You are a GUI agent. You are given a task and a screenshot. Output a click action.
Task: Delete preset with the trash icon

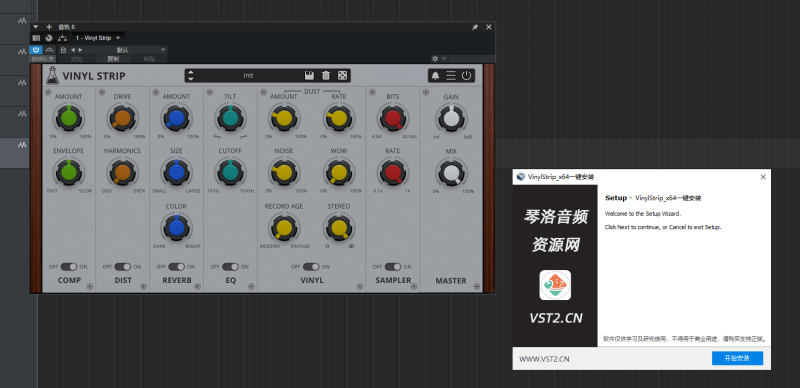tap(326, 76)
